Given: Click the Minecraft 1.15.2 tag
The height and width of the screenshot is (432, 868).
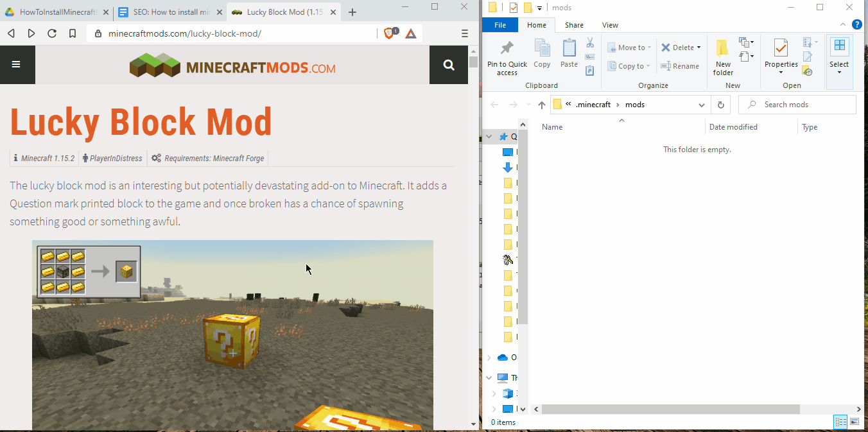Looking at the screenshot, I should (44, 158).
